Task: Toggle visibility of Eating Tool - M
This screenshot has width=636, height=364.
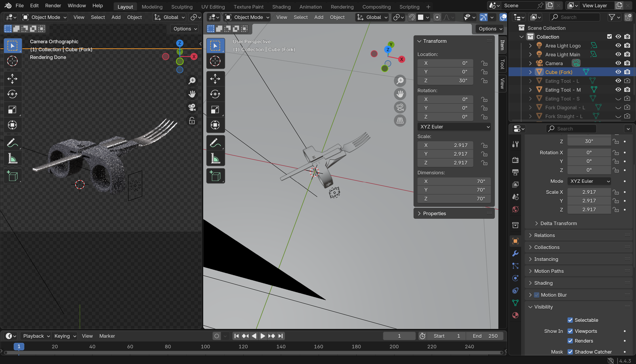Action: [x=618, y=89]
